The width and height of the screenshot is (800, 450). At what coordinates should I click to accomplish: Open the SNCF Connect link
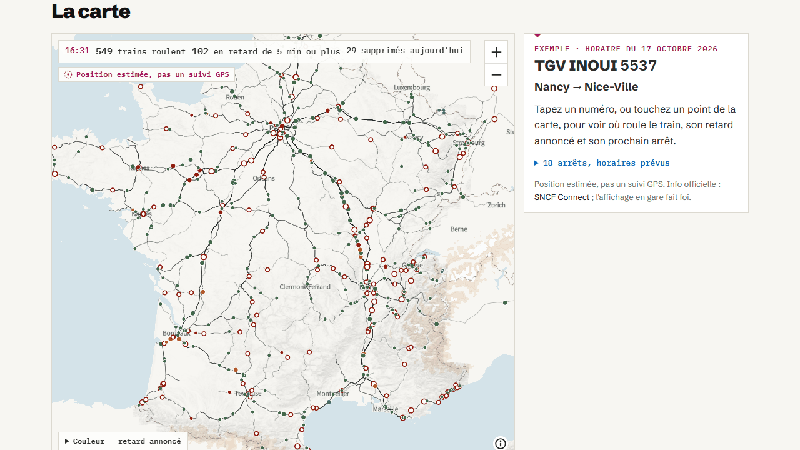(x=561, y=197)
